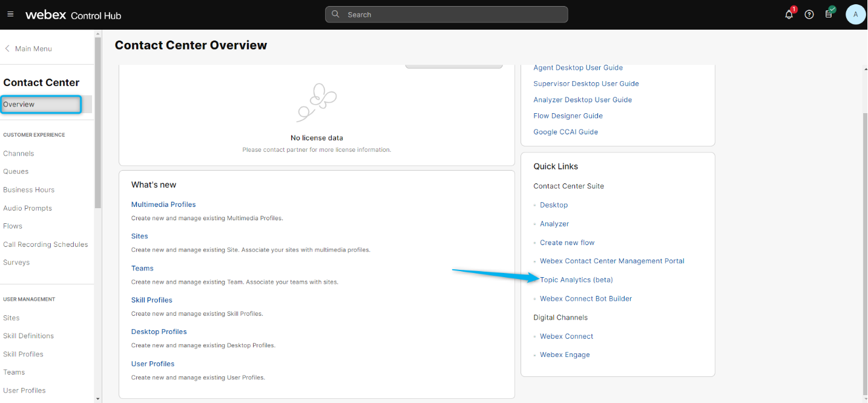Open the Multimedia Profiles link
The image size is (868, 403).
coord(163,205)
